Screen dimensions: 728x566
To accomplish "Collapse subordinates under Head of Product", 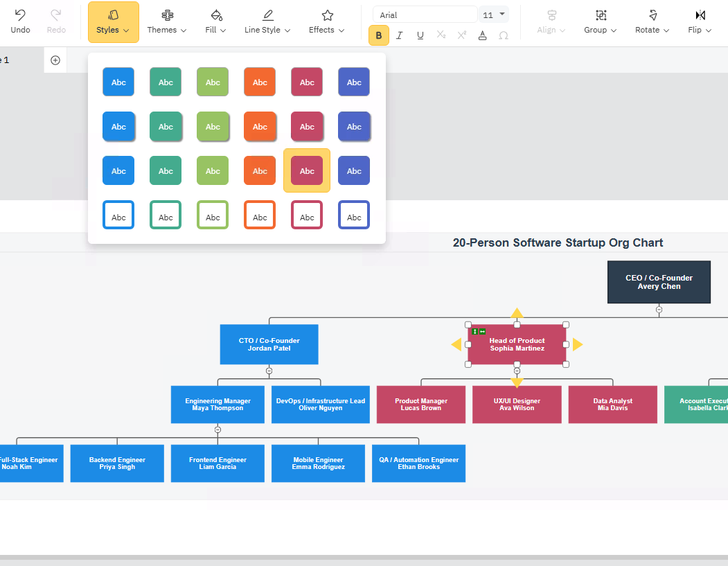I will [x=517, y=371].
